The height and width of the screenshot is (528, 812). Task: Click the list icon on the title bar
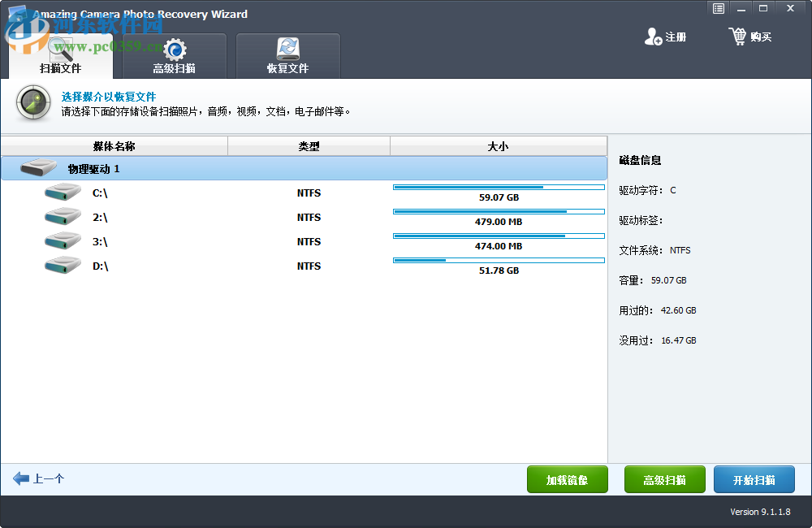click(x=718, y=8)
